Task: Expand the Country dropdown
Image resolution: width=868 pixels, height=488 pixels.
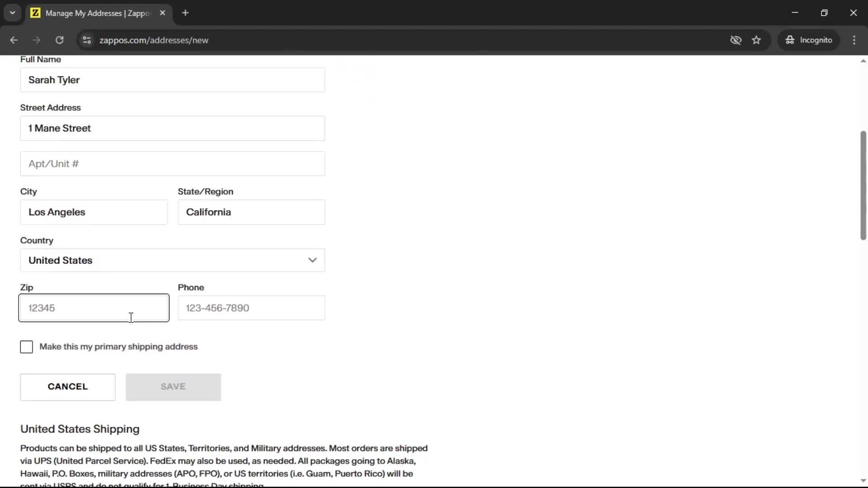Action: coord(172,260)
